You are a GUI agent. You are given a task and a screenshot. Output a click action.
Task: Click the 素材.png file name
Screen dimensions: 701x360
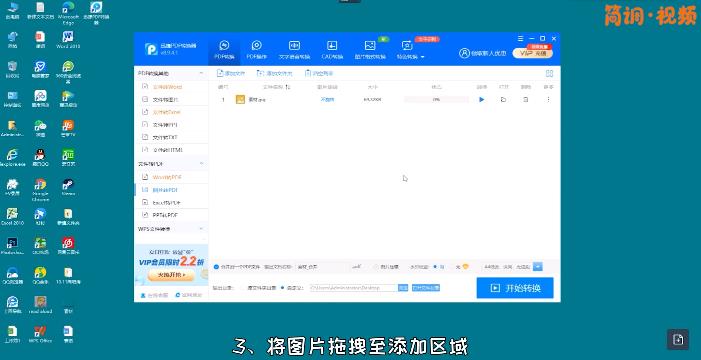[x=258, y=100]
